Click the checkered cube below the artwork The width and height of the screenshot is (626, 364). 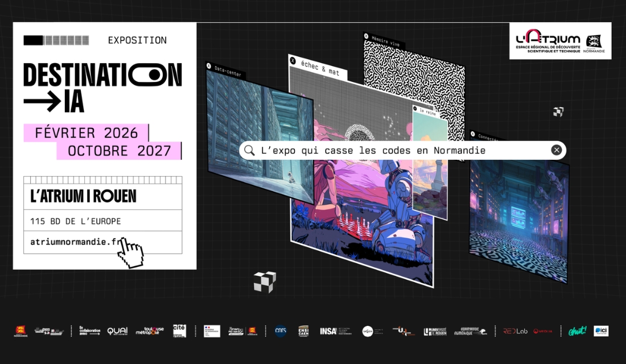tap(265, 282)
